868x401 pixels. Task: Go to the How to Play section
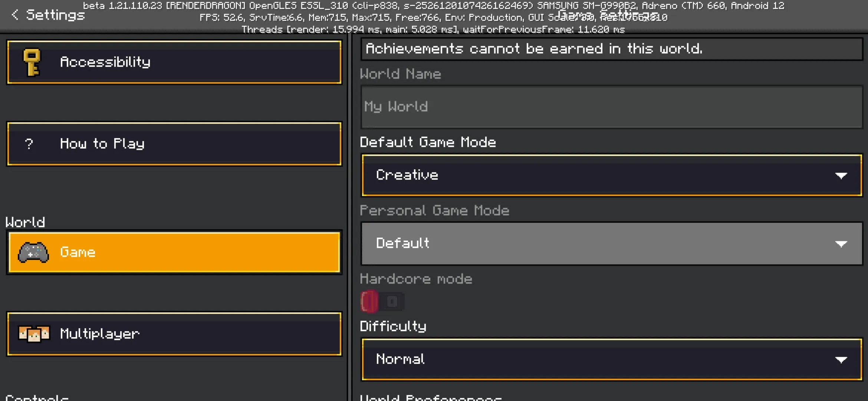click(x=174, y=144)
